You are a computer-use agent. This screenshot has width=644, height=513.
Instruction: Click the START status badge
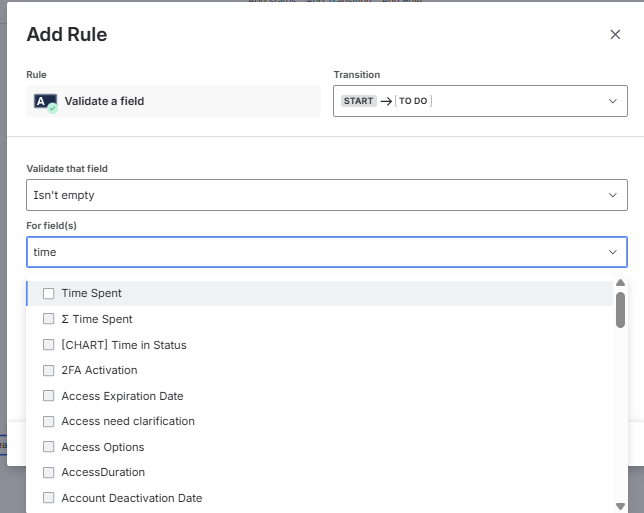pyautogui.click(x=359, y=101)
